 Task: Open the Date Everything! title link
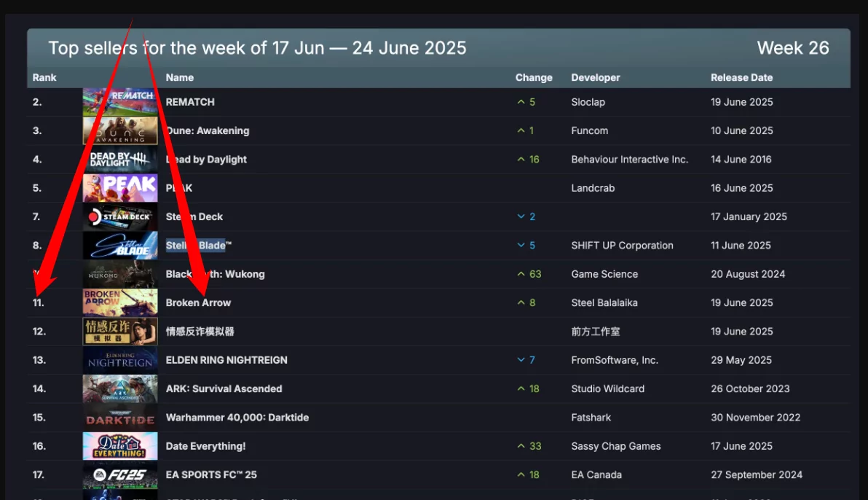[x=205, y=446]
